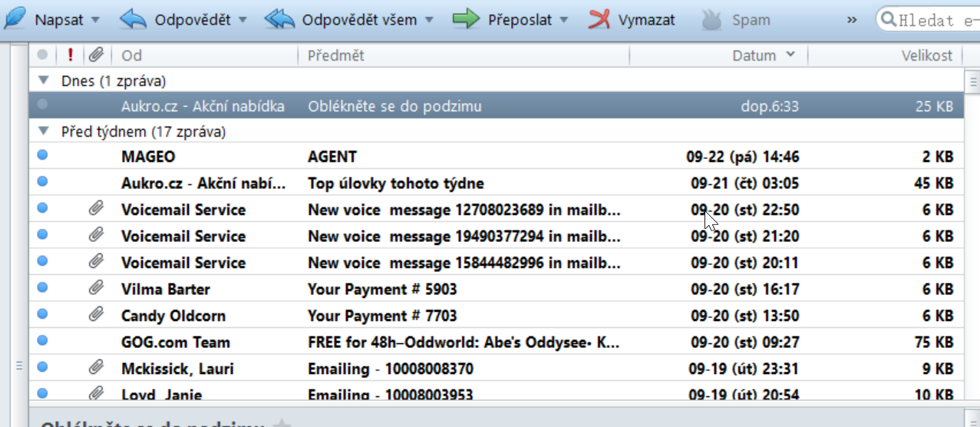Toggle read status dot of Vilma Barter email
The height and width of the screenshot is (427, 980).
click(x=42, y=287)
